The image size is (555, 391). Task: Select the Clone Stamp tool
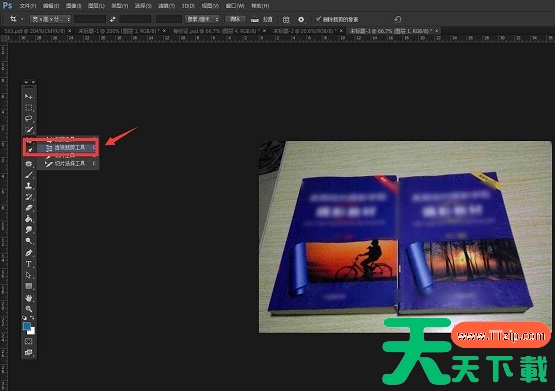point(29,186)
